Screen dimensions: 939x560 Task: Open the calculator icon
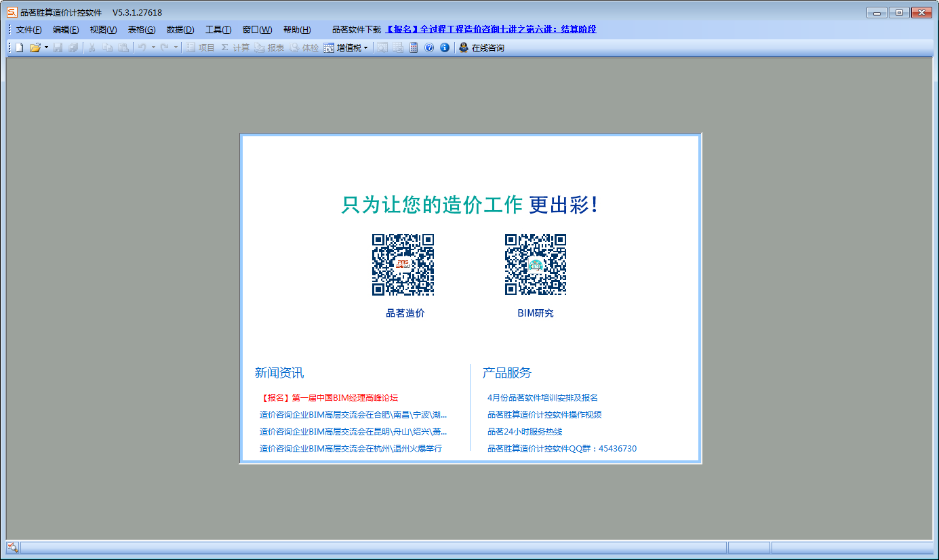(x=413, y=47)
